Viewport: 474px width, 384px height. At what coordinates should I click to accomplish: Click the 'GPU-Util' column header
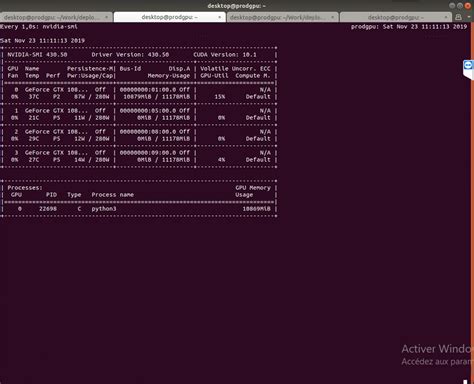coord(214,76)
